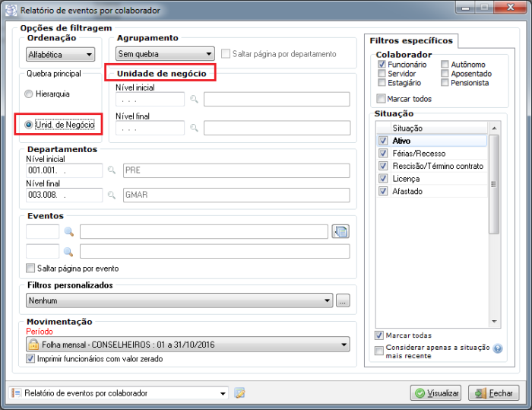Click the search icon next to first Eventos field
The image size is (532, 410).
pos(68,231)
